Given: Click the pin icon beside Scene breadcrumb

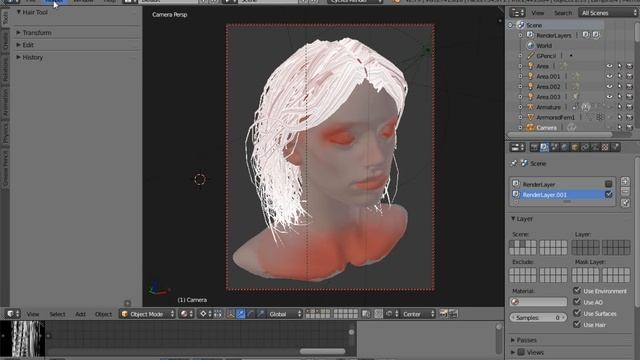Looking at the screenshot, I should 514,163.
